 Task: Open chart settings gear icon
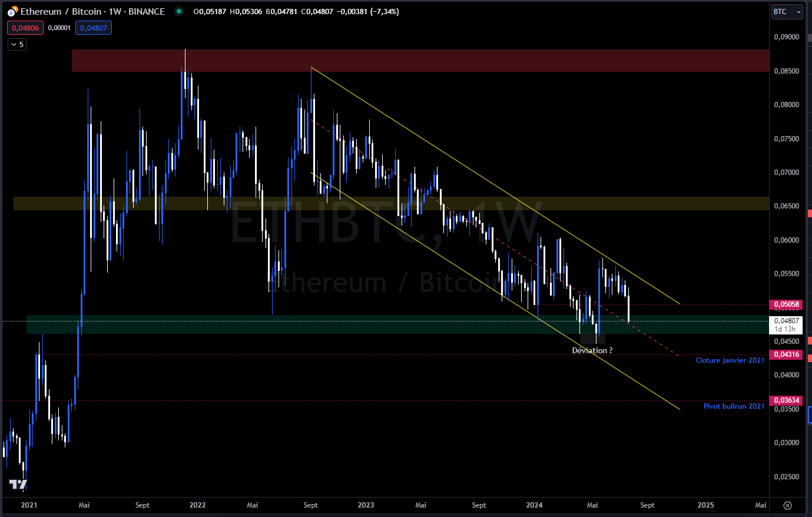pyautogui.click(x=787, y=505)
